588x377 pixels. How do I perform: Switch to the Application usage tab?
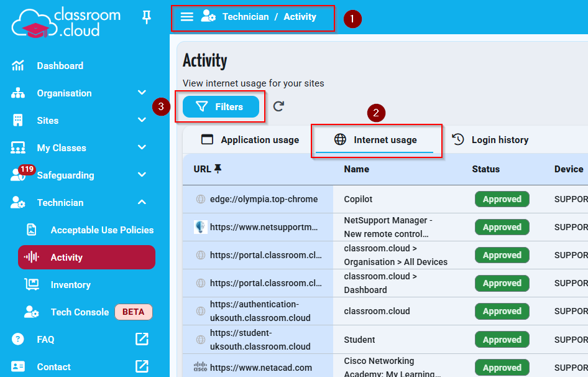[250, 140]
